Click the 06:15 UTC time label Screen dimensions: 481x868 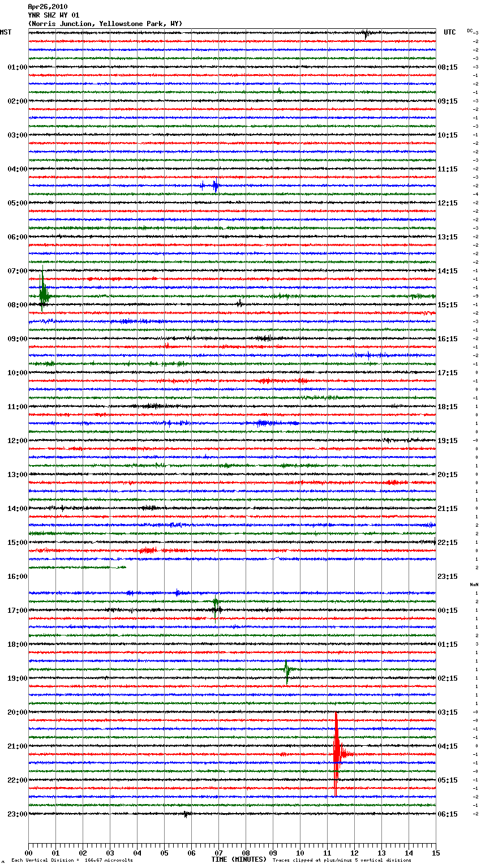[x=448, y=814]
